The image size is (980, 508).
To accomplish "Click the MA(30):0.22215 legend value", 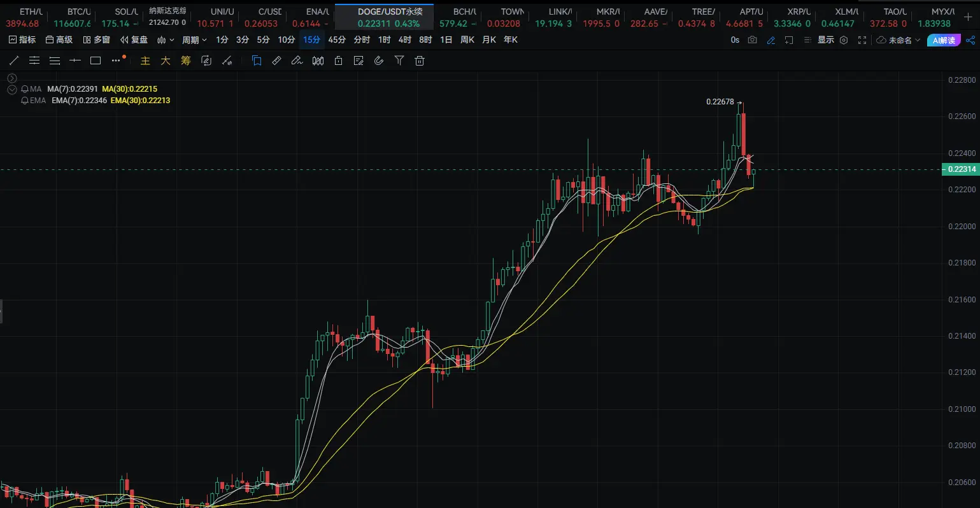I will 129,89.
